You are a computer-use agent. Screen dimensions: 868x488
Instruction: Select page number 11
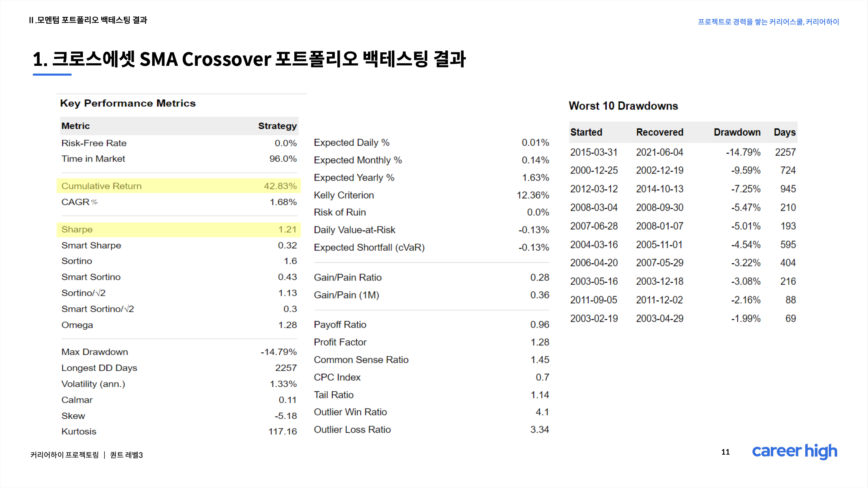pyautogui.click(x=726, y=452)
